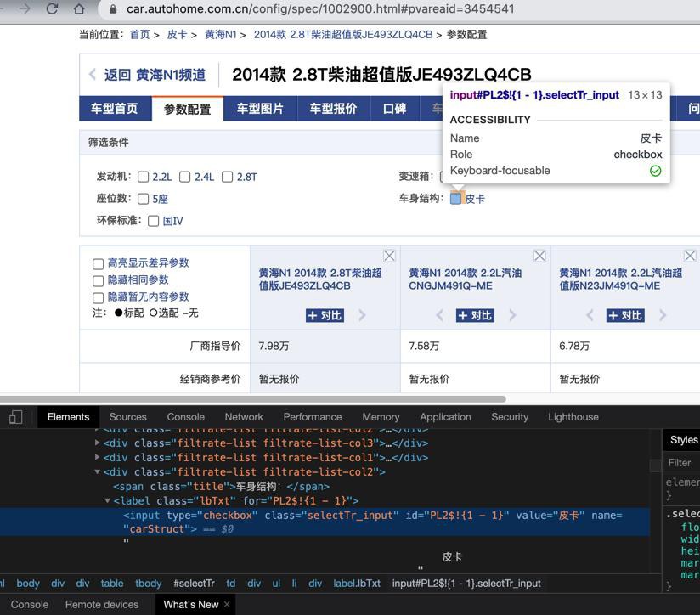Image resolution: width=700 pixels, height=615 pixels.
Task: Switch to DevTools Sources tab
Action: (x=127, y=417)
